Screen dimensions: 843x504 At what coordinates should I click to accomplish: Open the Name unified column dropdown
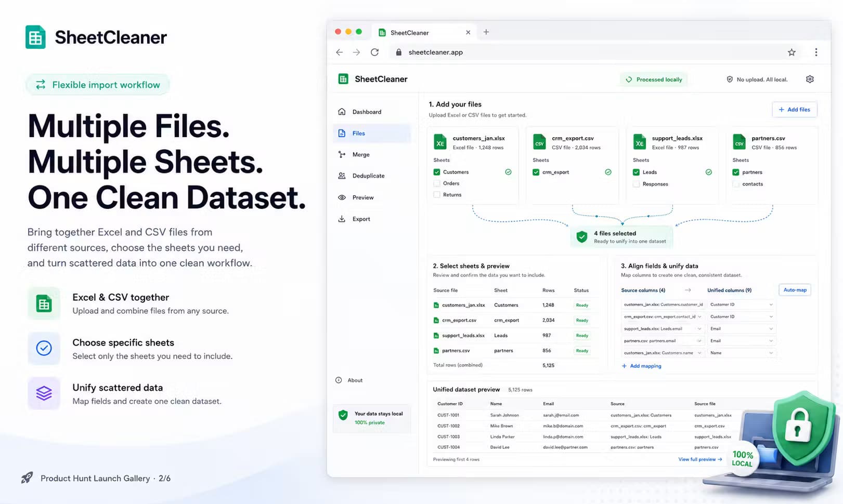point(741,353)
